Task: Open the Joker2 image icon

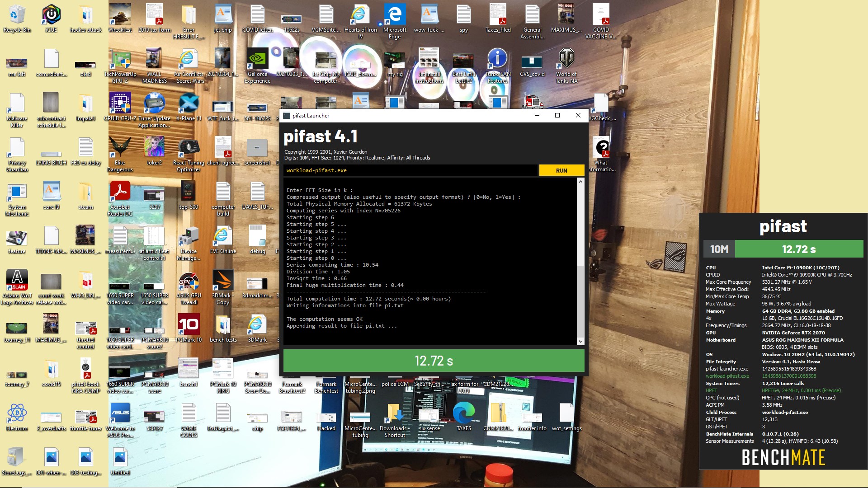Action: [x=154, y=151]
